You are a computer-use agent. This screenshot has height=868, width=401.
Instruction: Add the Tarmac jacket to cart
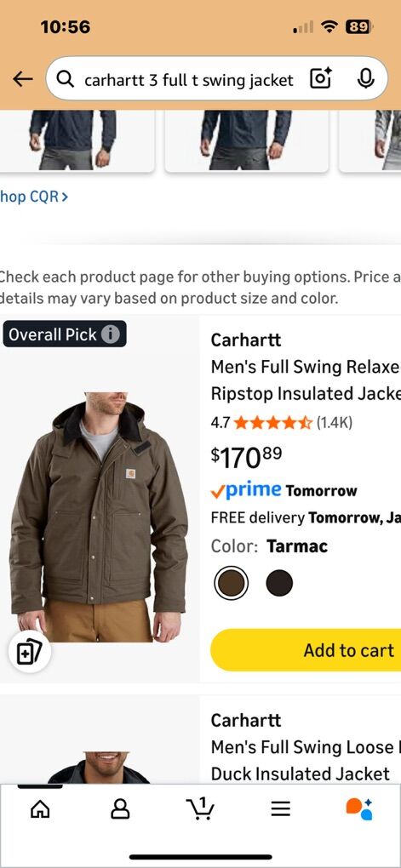pyautogui.click(x=306, y=650)
